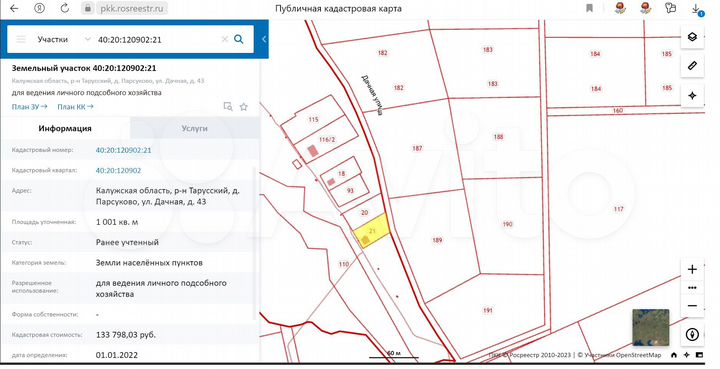The height and width of the screenshot is (369, 720).
Task: Click the home icon at map bottom
Action: coord(674,355)
